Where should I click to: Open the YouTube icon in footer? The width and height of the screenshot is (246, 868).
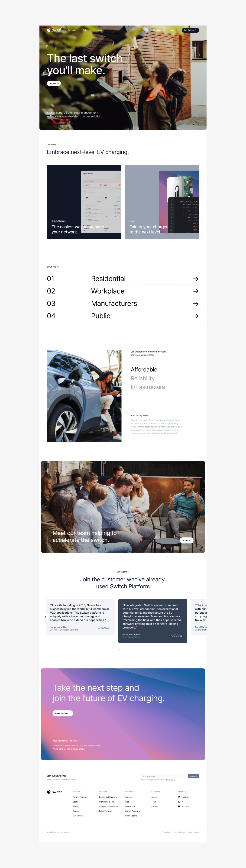pos(179,807)
